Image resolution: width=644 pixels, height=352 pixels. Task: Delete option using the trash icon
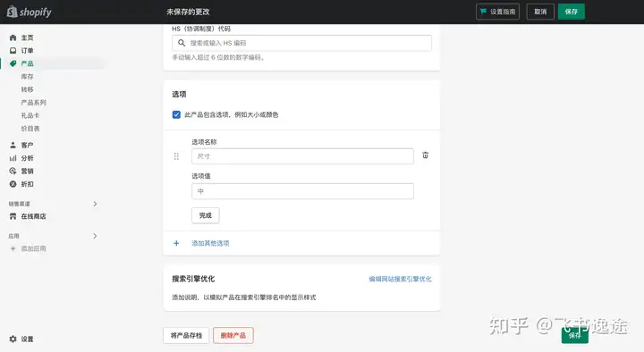(426, 155)
